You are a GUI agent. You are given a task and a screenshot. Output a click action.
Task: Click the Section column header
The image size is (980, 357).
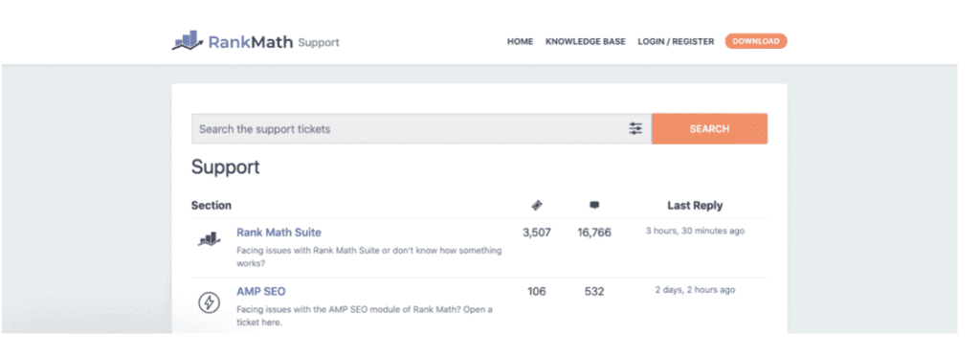tap(212, 205)
